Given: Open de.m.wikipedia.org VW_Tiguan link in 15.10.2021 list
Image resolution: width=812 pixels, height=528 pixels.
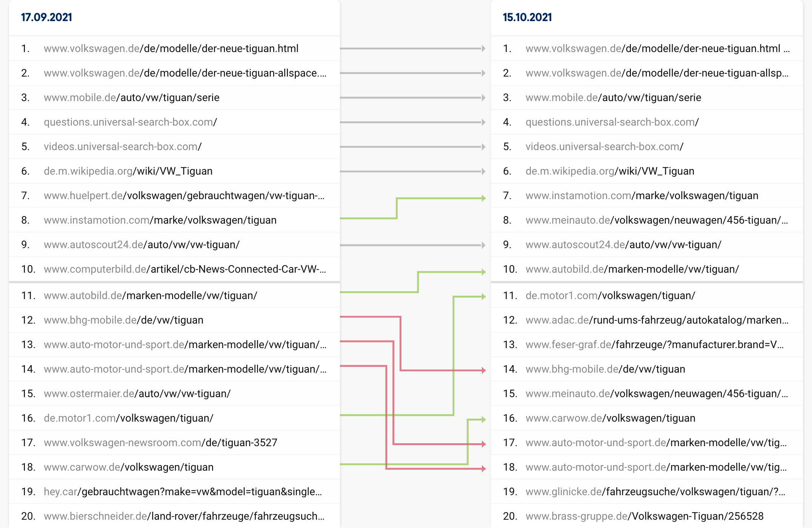Looking at the screenshot, I should [609, 171].
